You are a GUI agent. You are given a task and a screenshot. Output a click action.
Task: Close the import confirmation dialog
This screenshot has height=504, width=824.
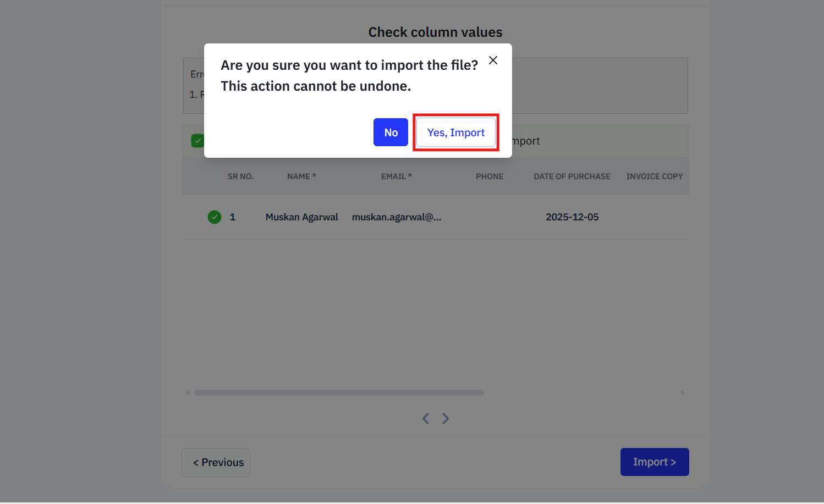tap(493, 60)
